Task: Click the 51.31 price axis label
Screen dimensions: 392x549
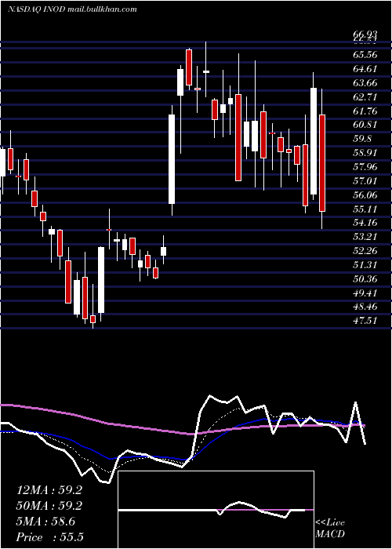Action: click(x=365, y=265)
